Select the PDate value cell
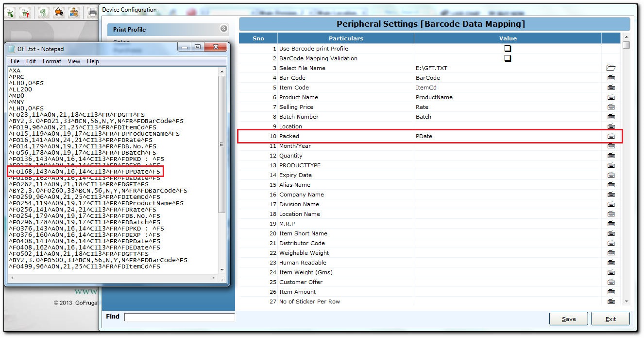The height and width of the screenshot is (338, 644). point(508,136)
